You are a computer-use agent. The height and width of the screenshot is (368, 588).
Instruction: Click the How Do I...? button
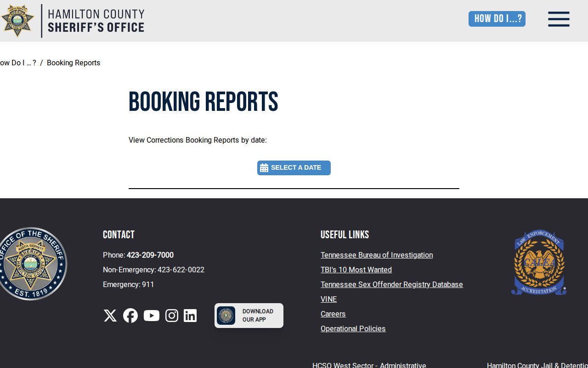[x=497, y=19]
